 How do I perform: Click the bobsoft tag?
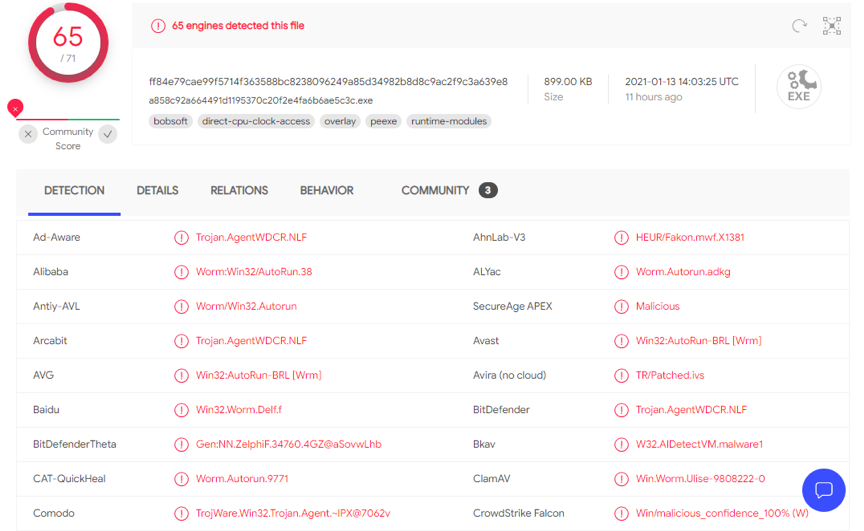[170, 121]
